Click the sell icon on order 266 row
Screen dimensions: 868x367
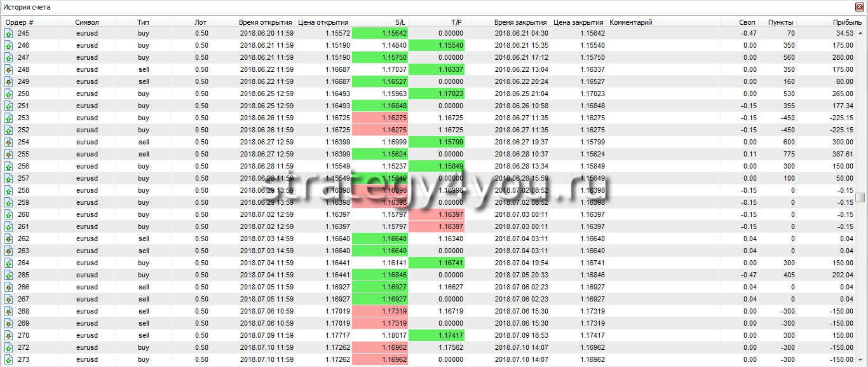(9, 287)
